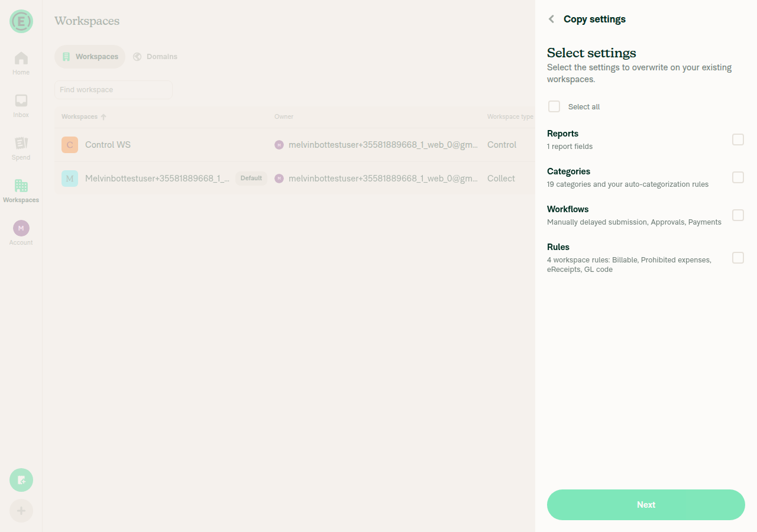Go to Spend in the sidebar
This screenshot has height=532, width=757.
pyautogui.click(x=21, y=148)
